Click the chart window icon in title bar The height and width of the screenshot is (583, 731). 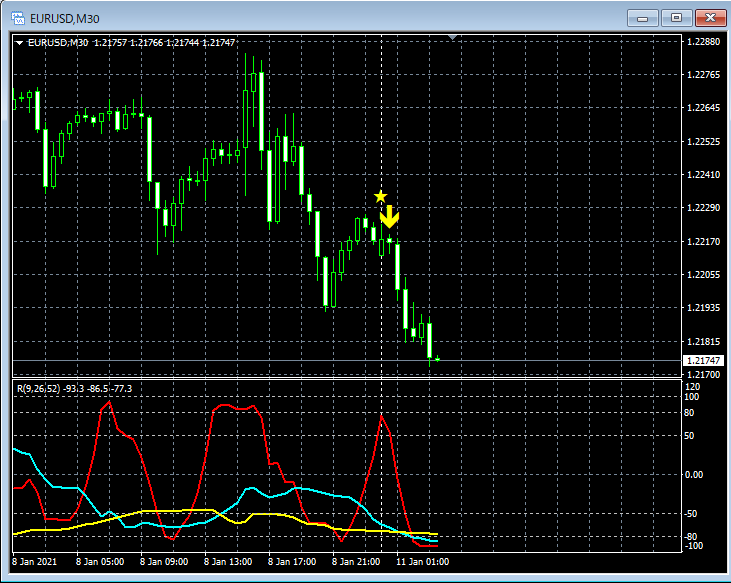(x=17, y=17)
